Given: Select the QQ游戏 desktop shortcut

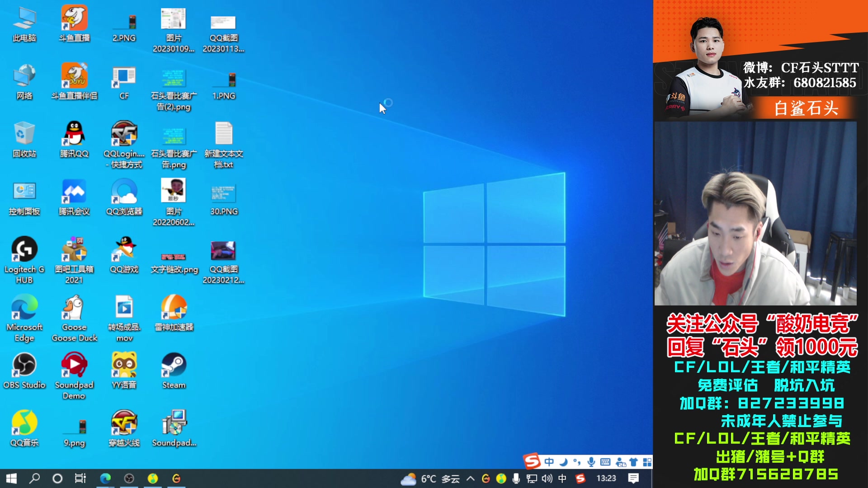Looking at the screenshot, I should pos(124,256).
